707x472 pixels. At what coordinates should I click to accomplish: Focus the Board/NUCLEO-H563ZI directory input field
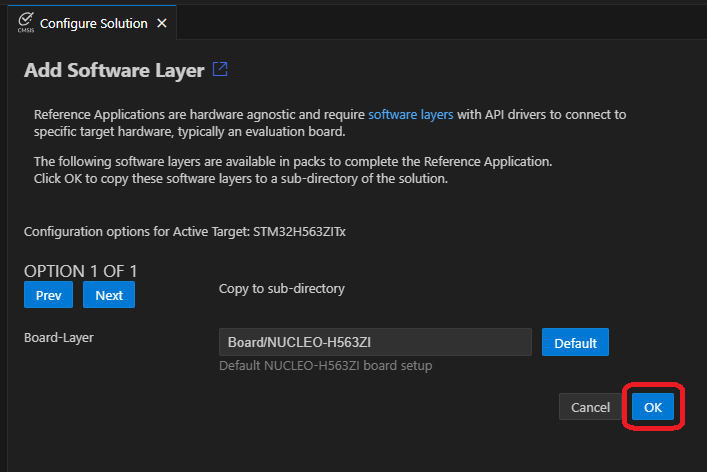pyautogui.click(x=375, y=342)
